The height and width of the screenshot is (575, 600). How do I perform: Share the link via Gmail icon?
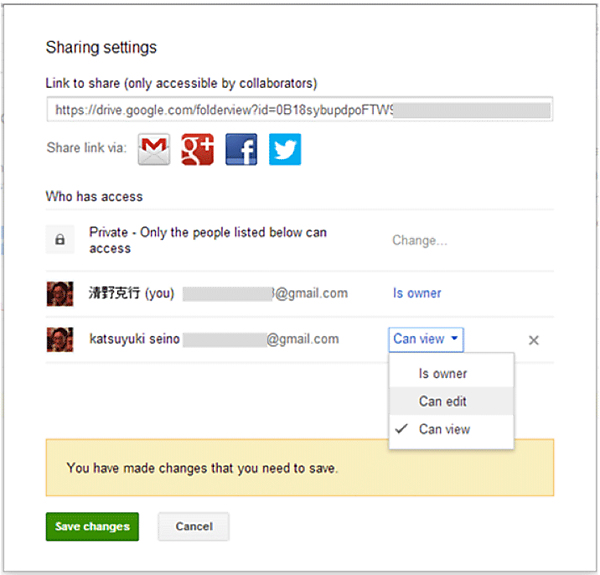pos(153,149)
